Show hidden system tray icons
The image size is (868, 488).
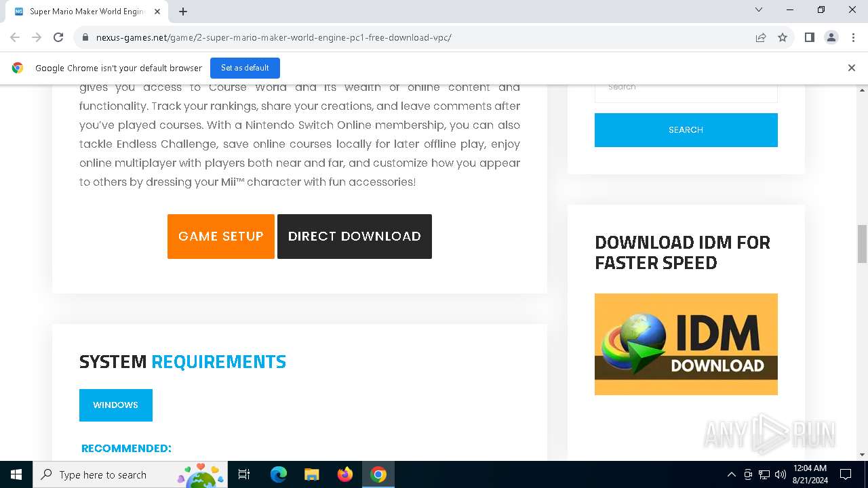click(731, 474)
